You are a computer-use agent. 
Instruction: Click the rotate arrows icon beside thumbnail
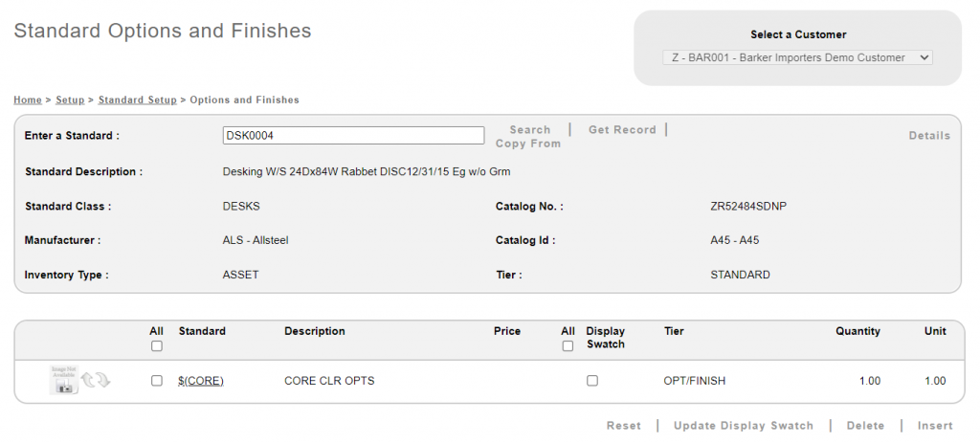[x=96, y=381]
